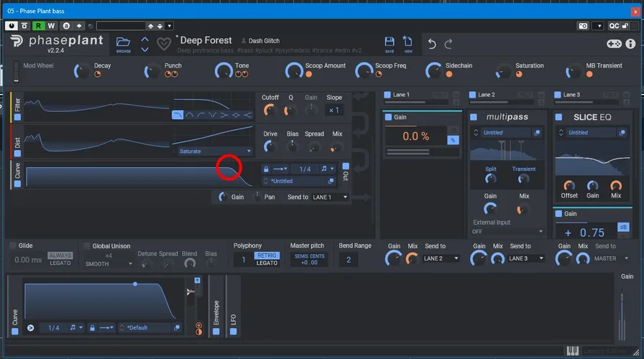
Task: Favorite the preset with heart icon
Action: click(164, 44)
